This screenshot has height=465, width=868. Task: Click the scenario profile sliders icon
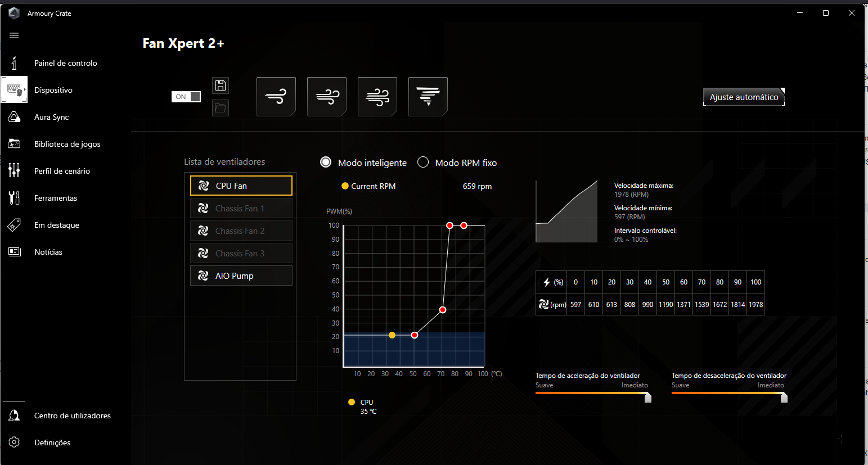coord(14,170)
